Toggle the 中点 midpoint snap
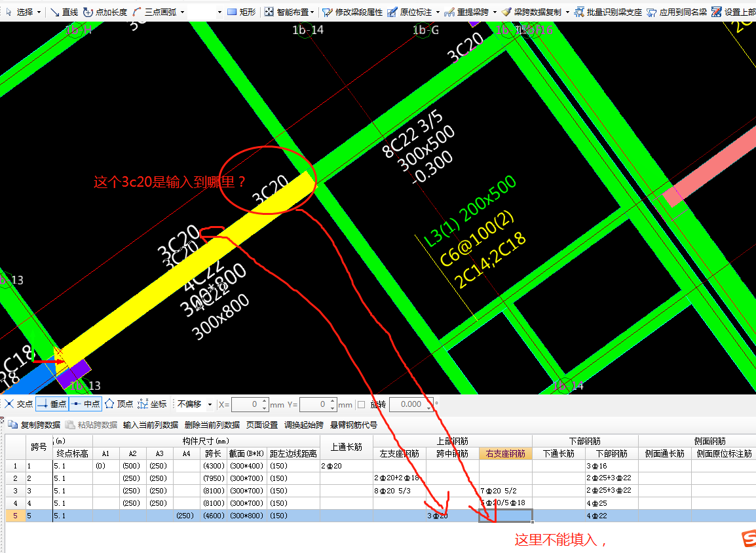Viewport: 756px width, 553px height. 85,404
